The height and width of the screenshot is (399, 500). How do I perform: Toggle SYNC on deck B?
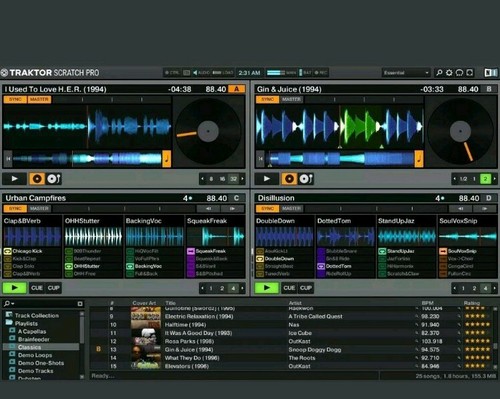pyautogui.click(x=268, y=99)
